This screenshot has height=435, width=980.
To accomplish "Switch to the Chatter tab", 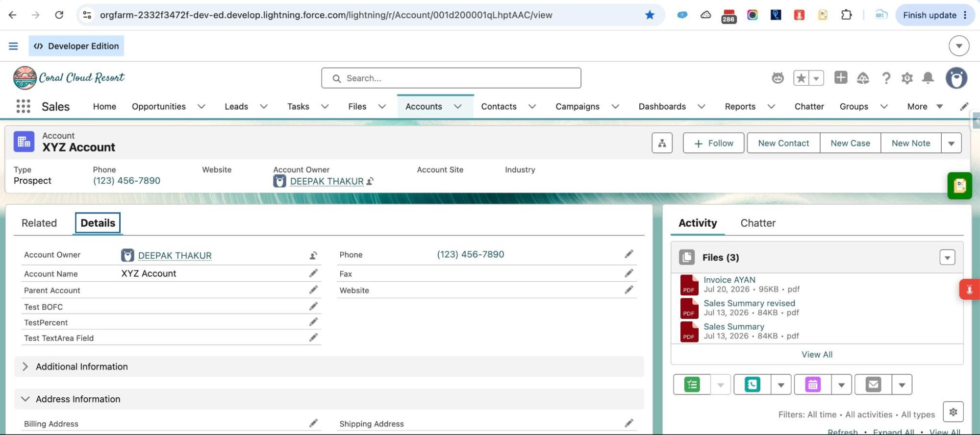I will (x=758, y=223).
